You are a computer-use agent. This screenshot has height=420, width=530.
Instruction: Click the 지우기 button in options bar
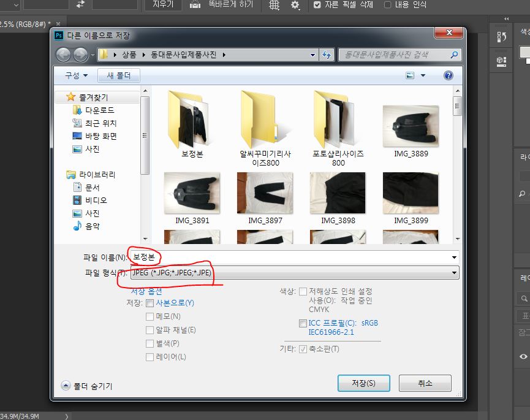pos(163,4)
